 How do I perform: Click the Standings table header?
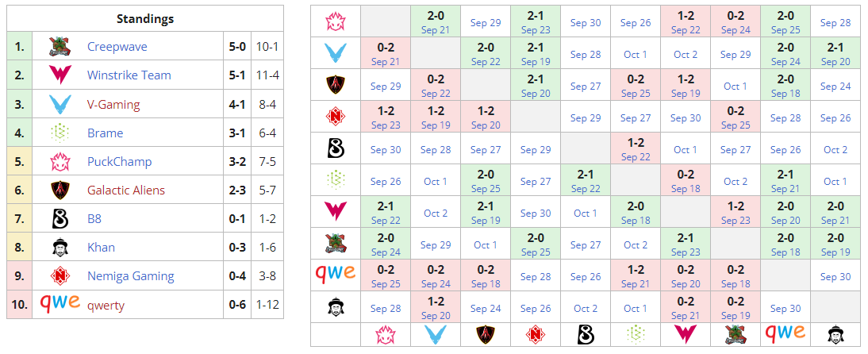(x=145, y=18)
